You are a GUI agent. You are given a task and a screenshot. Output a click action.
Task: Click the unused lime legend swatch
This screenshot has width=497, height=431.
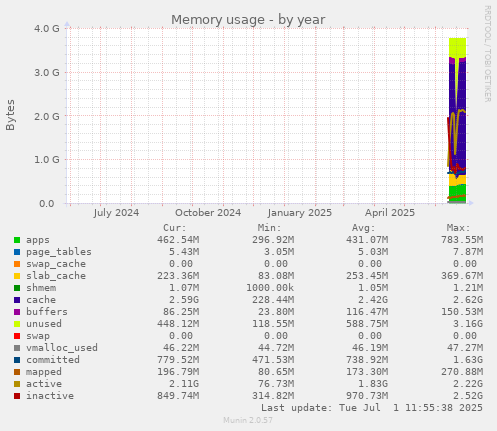tap(17, 324)
